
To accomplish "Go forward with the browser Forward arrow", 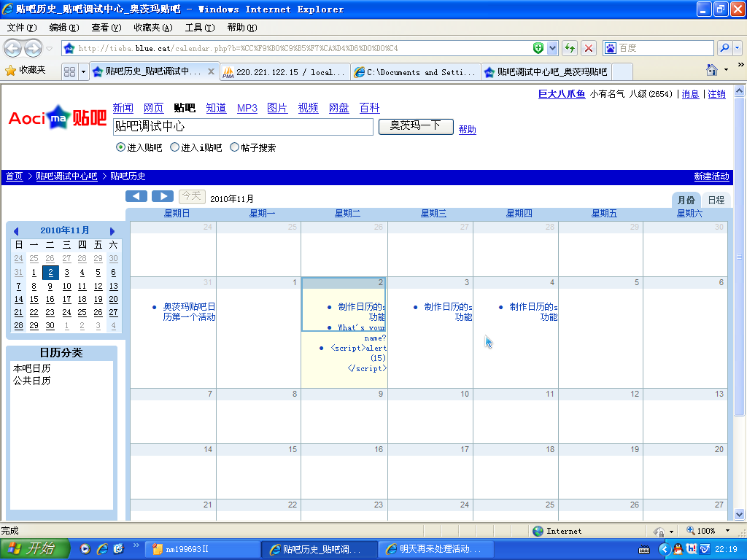I will point(33,48).
